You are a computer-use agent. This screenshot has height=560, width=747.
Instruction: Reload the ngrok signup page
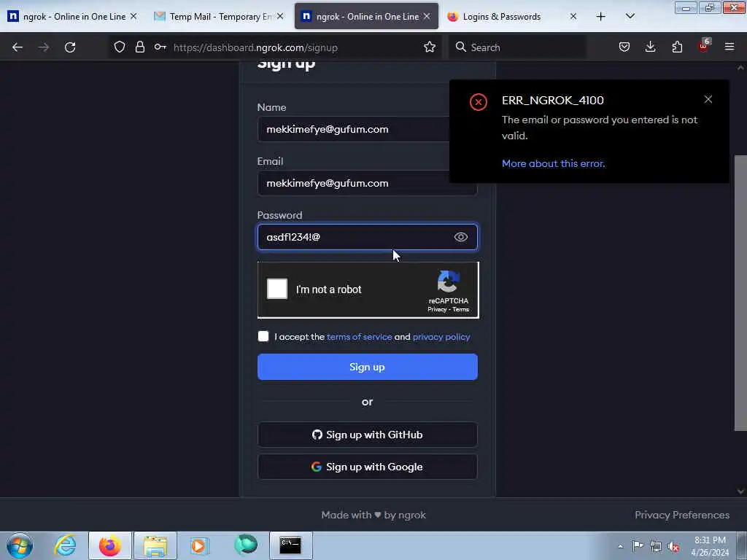70,47
